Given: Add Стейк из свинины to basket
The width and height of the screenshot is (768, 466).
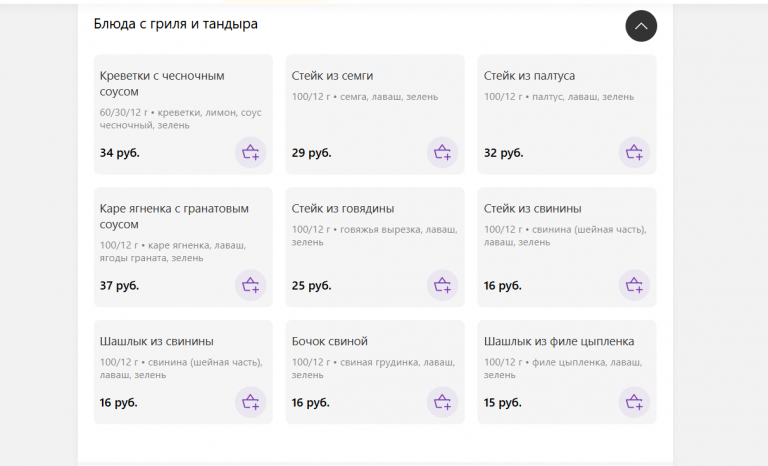Looking at the screenshot, I should point(634,285).
